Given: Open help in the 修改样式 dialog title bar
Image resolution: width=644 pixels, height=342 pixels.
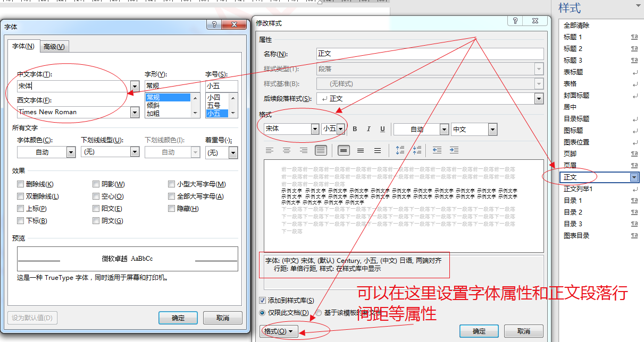Looking at the screenshot, I should tap(515, 20).
